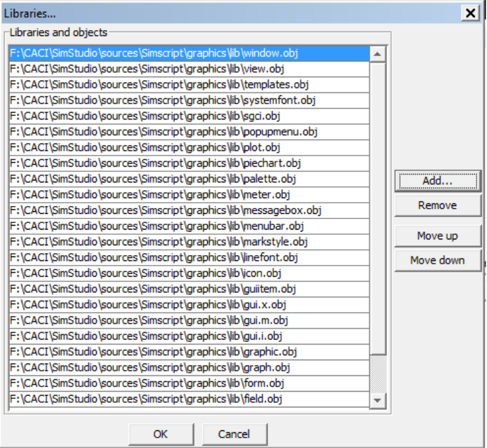Viewport: 487px width, 448px height.
Task: Select the view.obj entry
Action: (189, 69)
